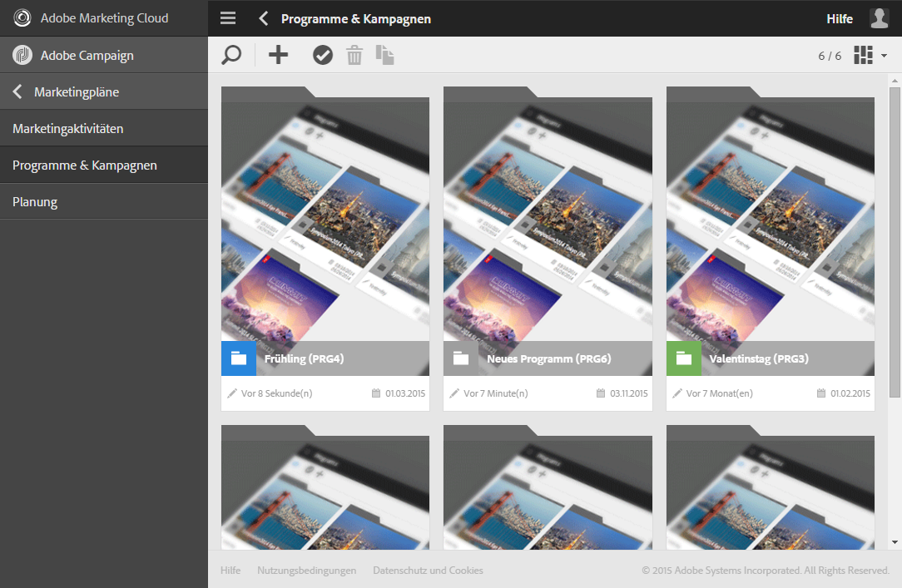This screenshot has width=902, height=588.
Task: Go back using the header chevron
Action: coord(264,18)
